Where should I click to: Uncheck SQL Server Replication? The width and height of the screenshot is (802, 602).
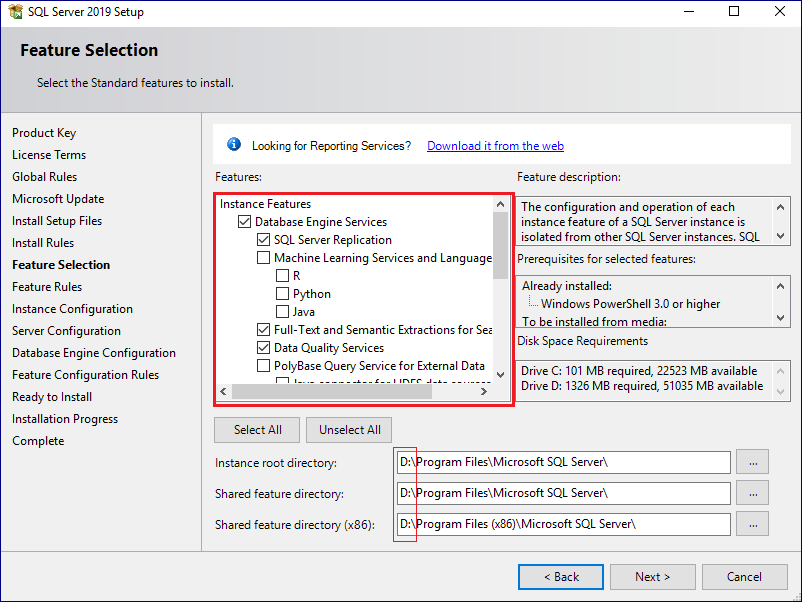[x=263, y=239]
